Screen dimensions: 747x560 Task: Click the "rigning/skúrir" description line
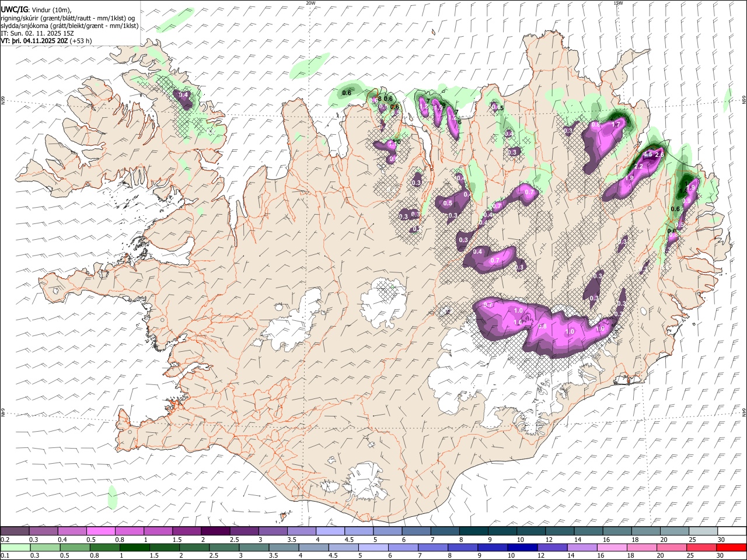[x=68, y=18]
